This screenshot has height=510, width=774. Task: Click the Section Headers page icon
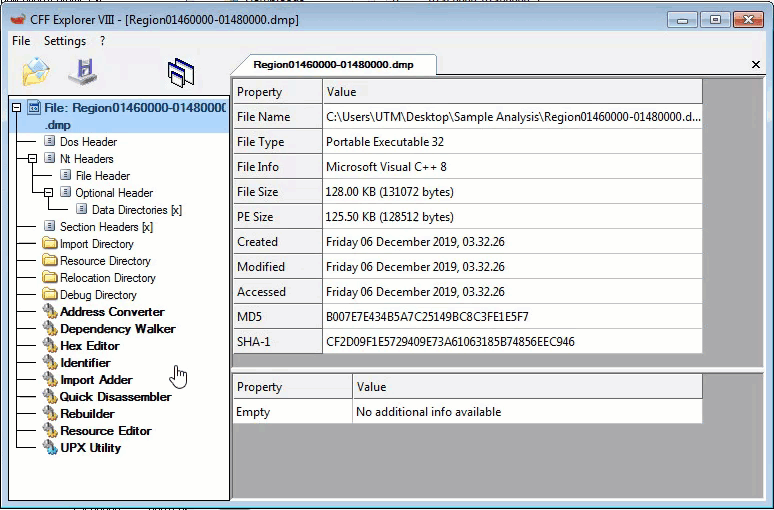point(49,226)
